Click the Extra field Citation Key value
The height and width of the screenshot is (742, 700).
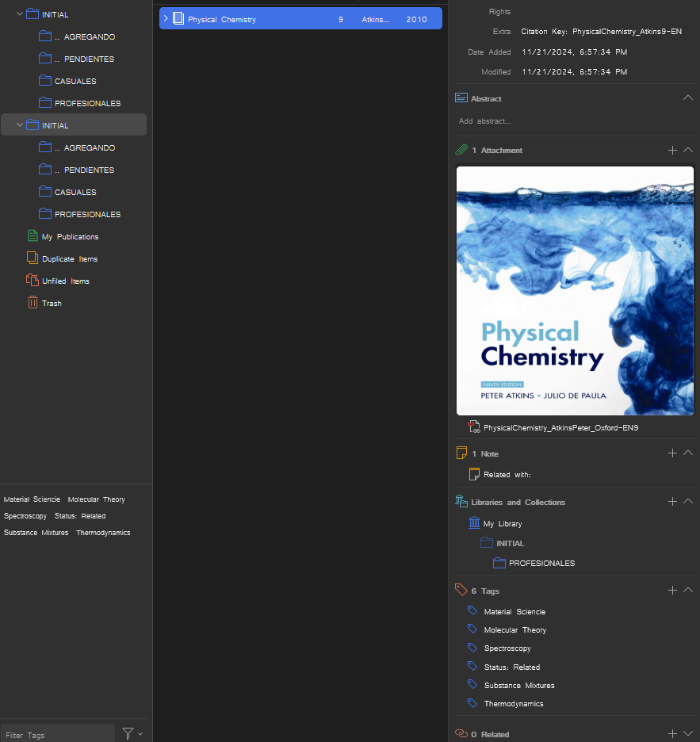601,32
